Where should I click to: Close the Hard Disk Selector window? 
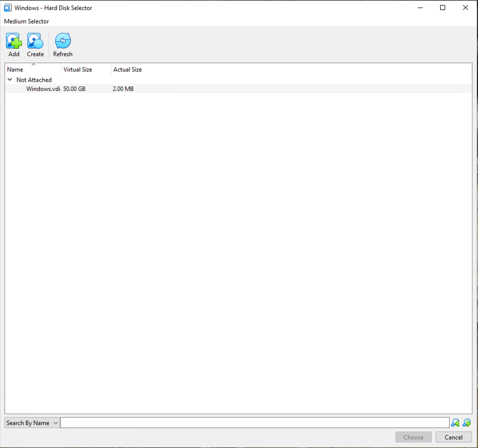point(465,7)
